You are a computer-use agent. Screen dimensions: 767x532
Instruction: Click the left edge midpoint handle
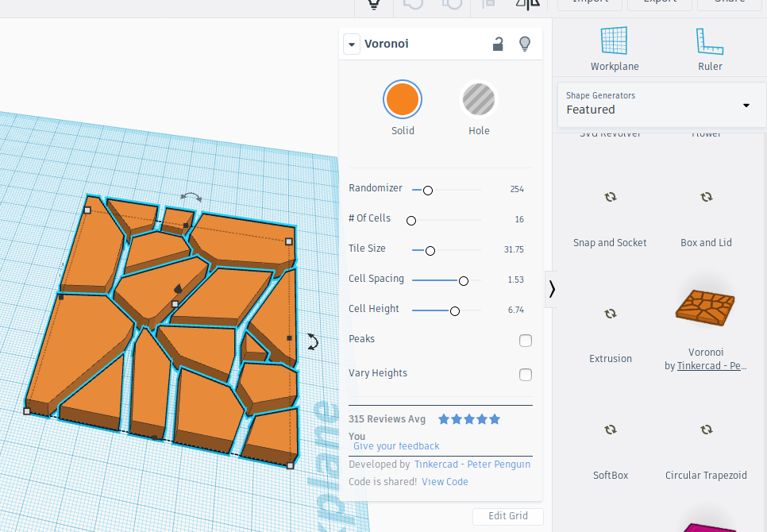click(x=60, y=297)
